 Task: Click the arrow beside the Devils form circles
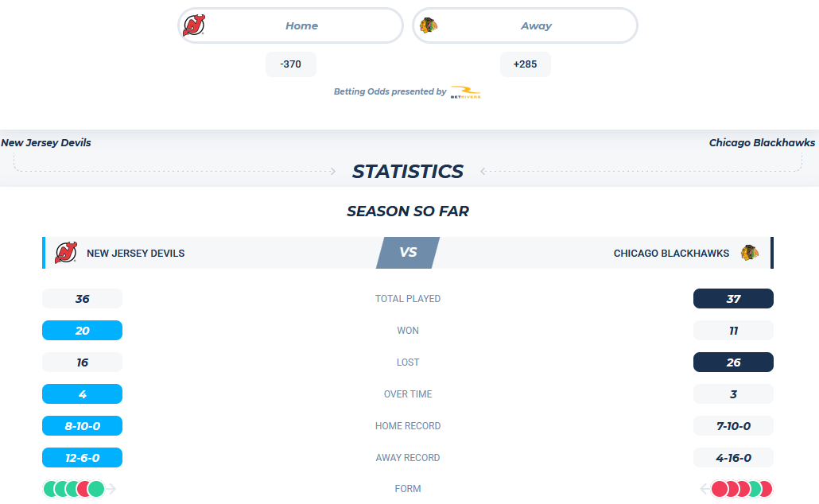(111, 489)
